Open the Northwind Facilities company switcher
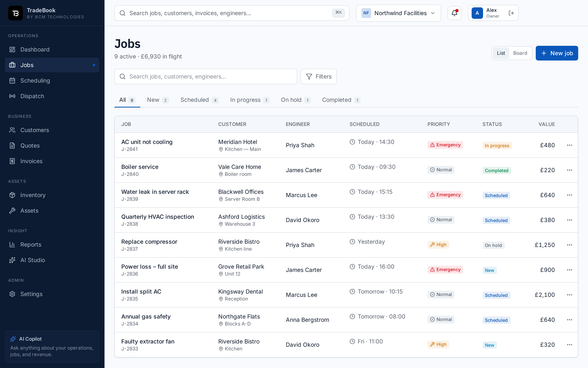 coord(398,13)
